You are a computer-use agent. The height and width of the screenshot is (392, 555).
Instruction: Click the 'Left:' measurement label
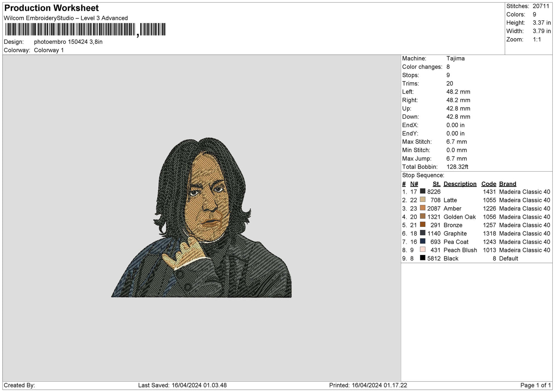click(408, 92)
